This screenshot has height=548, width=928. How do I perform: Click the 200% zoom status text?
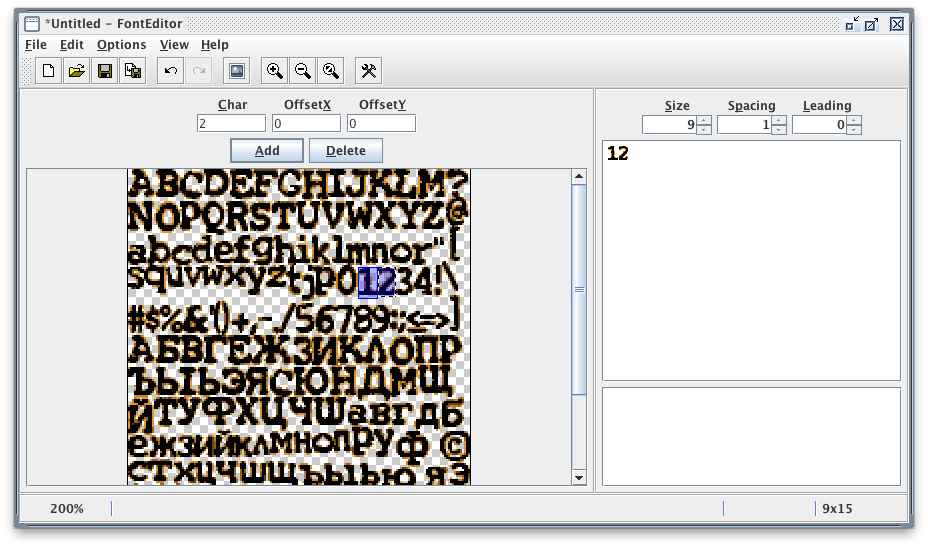pyautogui.click(x=67, y=508)
